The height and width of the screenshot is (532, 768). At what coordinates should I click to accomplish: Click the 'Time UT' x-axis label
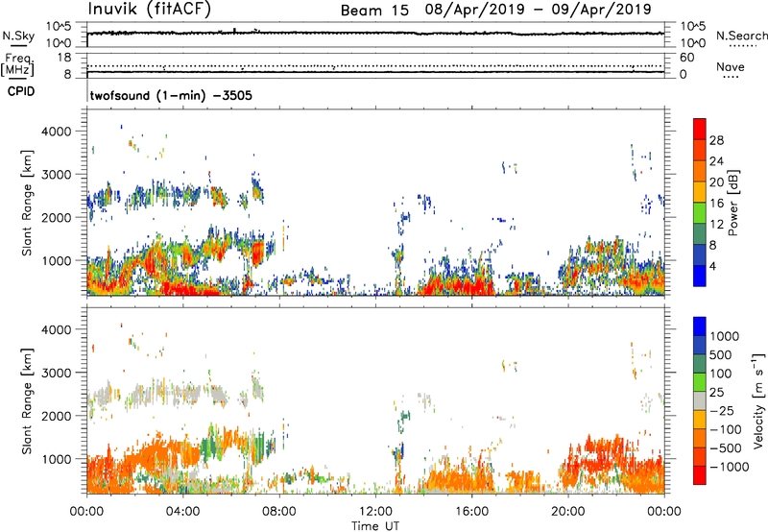(375, 525)
